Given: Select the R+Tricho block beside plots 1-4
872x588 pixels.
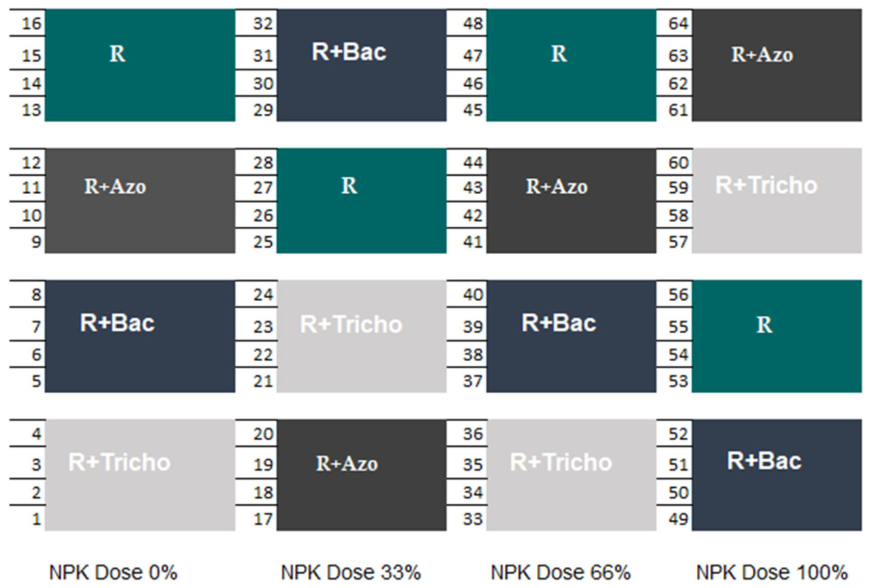Looking at the screenshot, I should pos(140,474).
